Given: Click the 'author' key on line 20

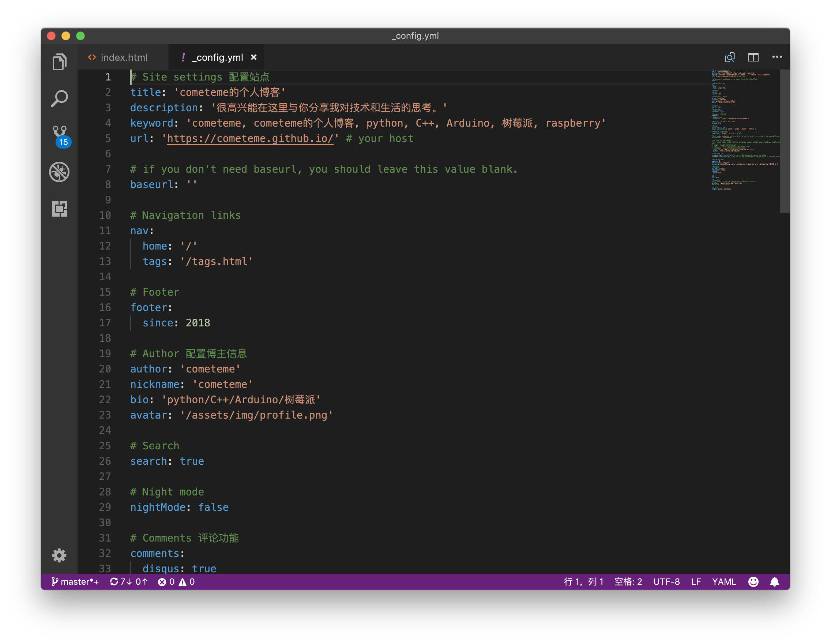Looking at the screenshot, I should pyautogui.click(x=148, y=369).
